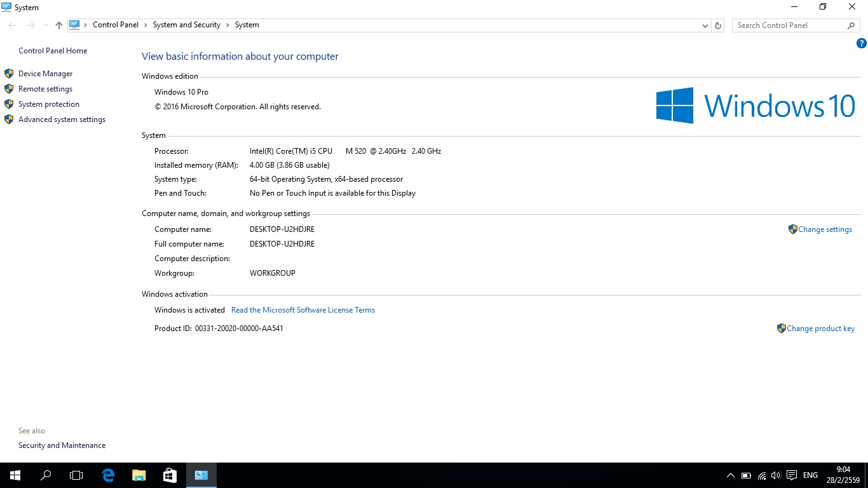
Task: Open Task View
Action: tap(76, 475)
